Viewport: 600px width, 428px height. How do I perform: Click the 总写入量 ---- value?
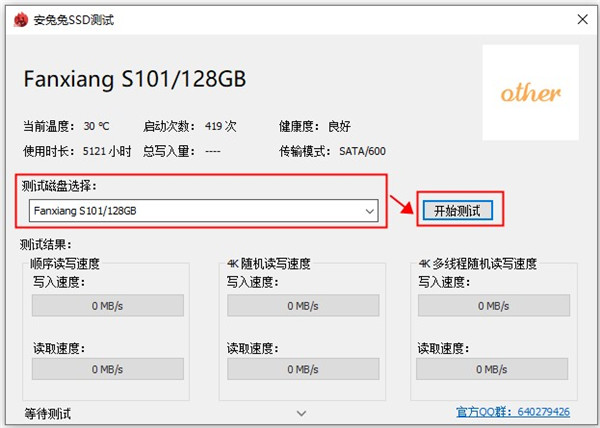coord(212,151)
